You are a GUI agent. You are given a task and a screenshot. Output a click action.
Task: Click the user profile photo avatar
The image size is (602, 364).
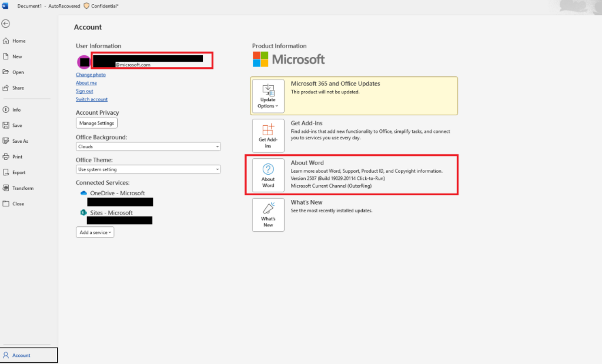[x=83, y=62]
